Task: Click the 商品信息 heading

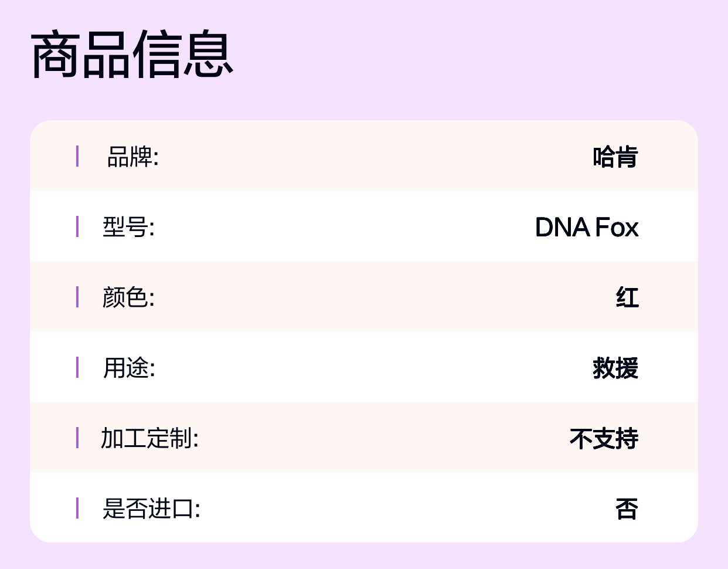Action: pyautogui.click(x=132, y=55)
